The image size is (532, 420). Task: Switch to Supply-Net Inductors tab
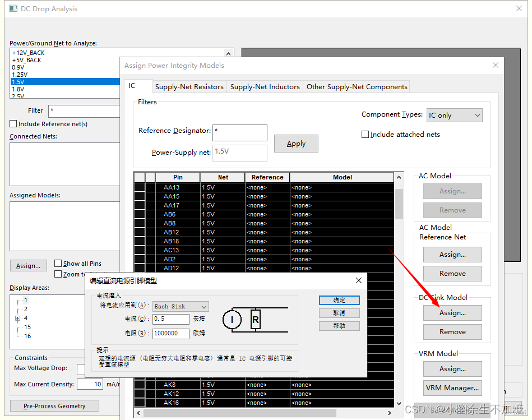click(265, 87)
